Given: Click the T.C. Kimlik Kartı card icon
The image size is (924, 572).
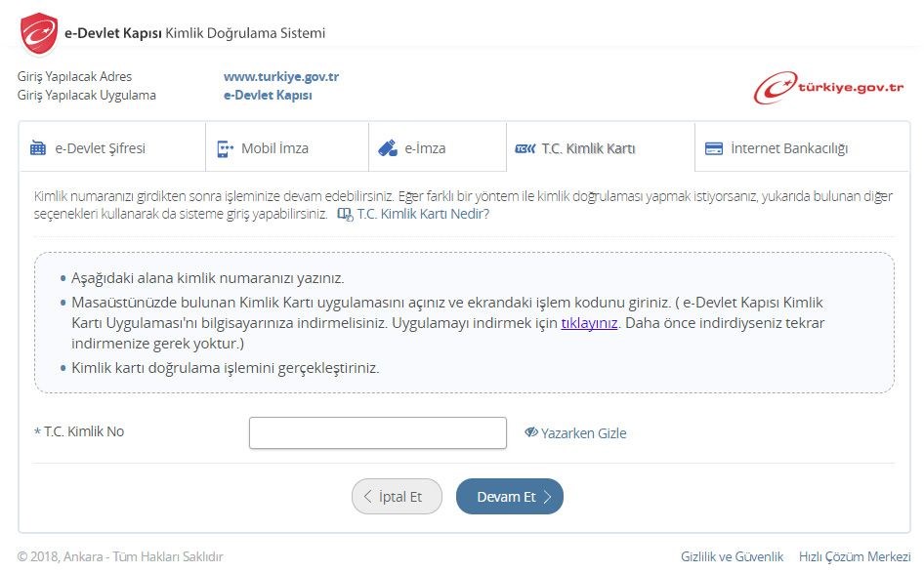Looking at the screenshot, I should point(525,148).
